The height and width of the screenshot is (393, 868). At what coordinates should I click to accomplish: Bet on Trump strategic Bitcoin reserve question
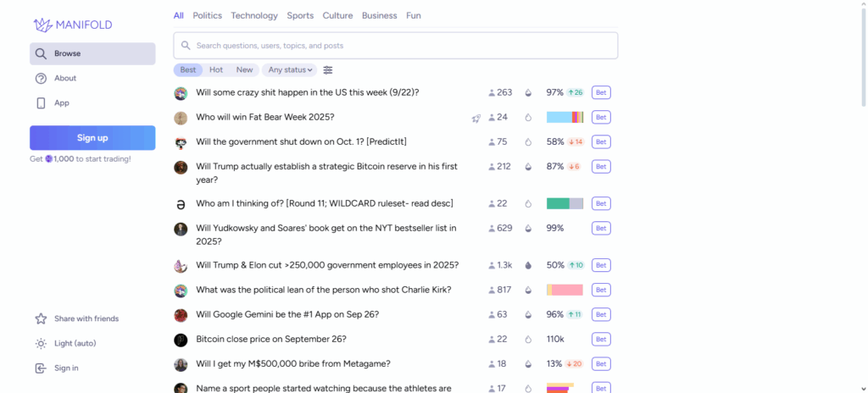coord(601,167)
